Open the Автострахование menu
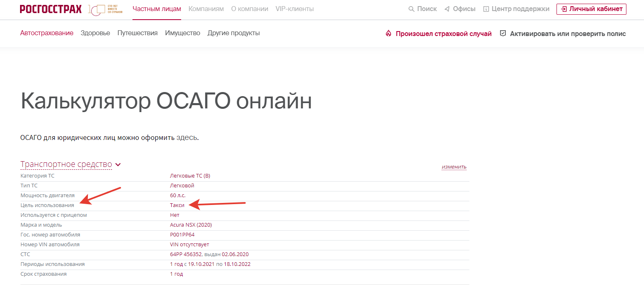The height and width of the screenshot is (288, 644). point(47,33)
